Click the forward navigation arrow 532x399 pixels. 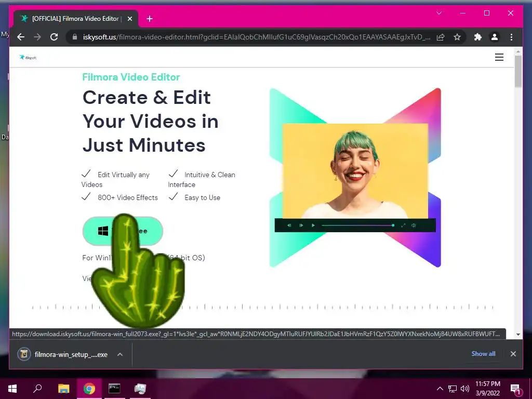(x=37, y=37)
